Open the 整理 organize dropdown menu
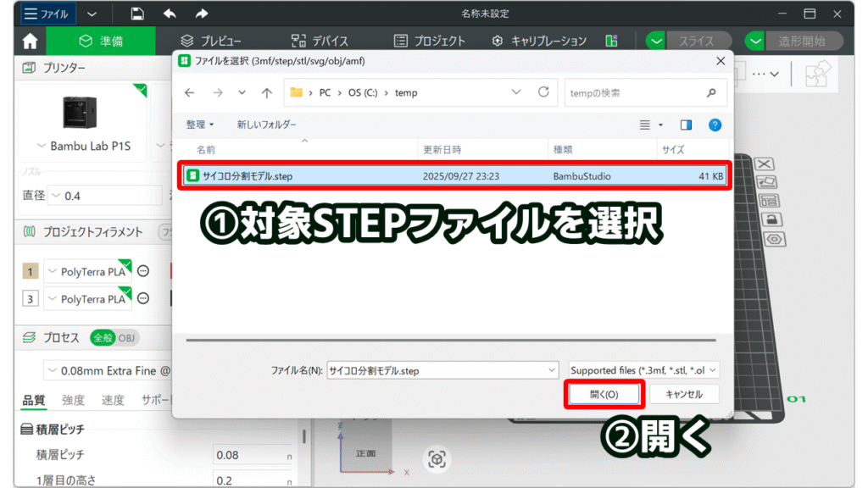The width and height of the screenshot is (868, 488). click(200, 125)
